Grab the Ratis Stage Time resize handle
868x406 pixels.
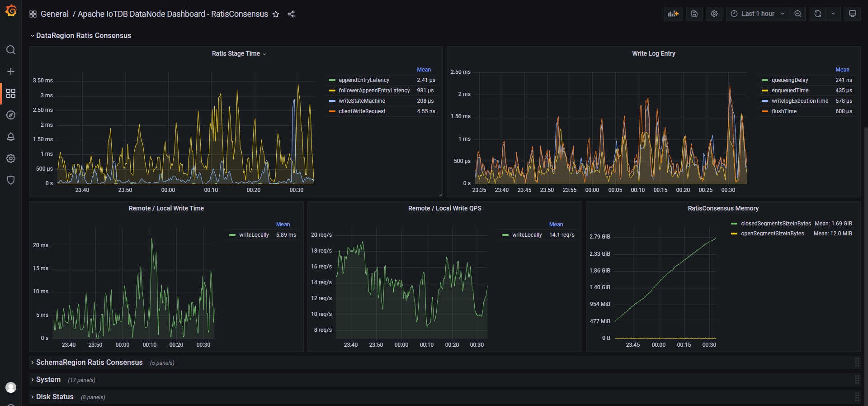(x=440, y=195)
